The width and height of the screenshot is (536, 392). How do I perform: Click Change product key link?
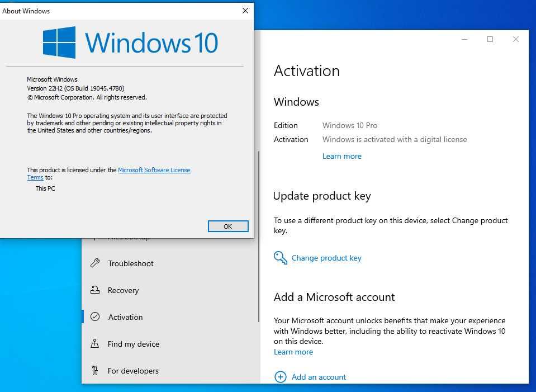pos(326,258)
